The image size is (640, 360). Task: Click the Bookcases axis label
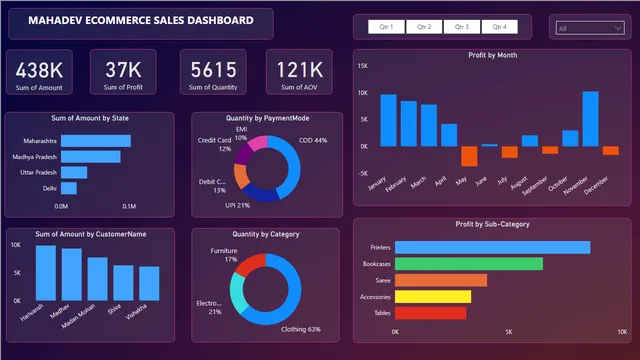pyautogui.click(x=376, y=264)
